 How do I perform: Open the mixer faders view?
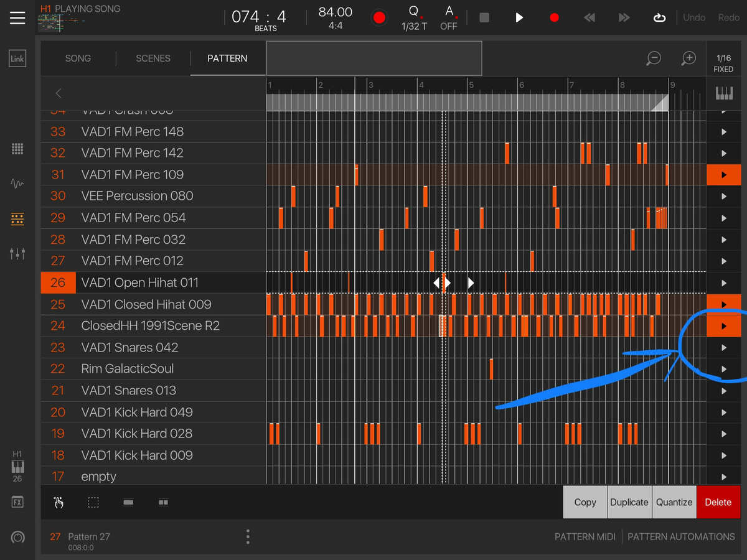17,253
